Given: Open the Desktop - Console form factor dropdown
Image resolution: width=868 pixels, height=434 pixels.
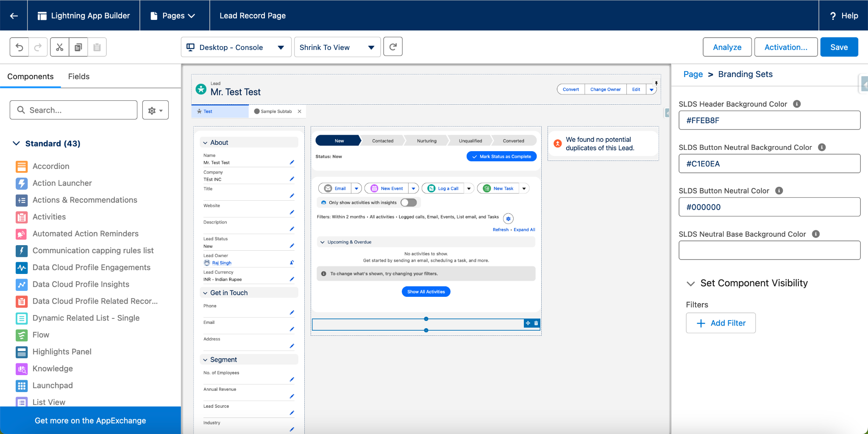Looking at the screenshot, I should coord(236,47).
